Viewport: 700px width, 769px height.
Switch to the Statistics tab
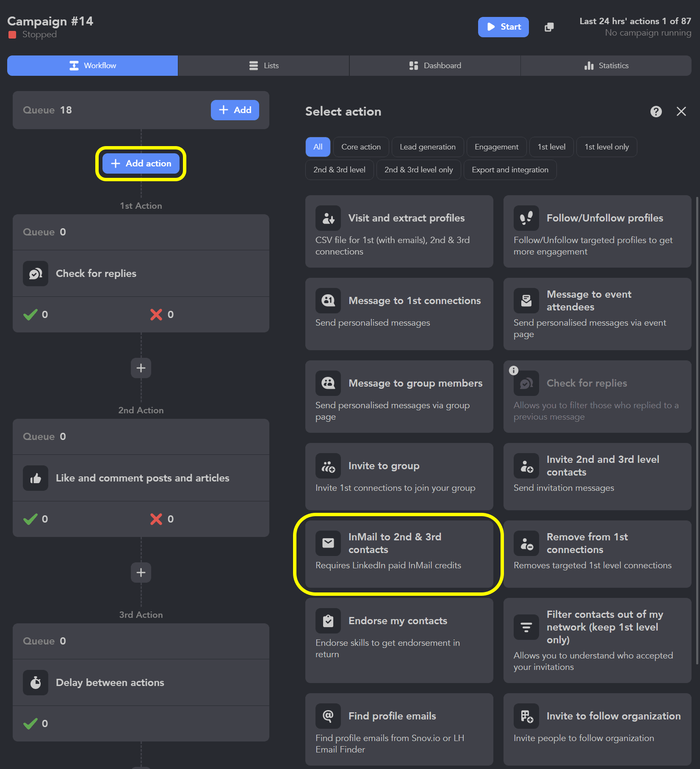pos(606,66)
